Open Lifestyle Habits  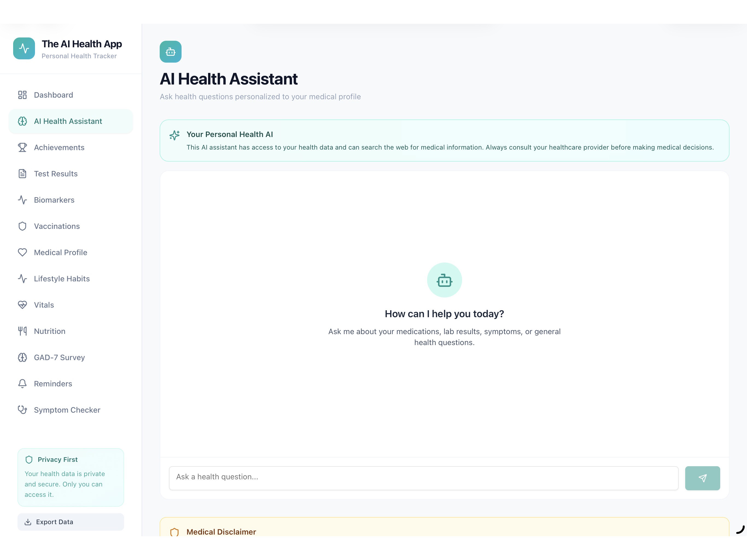point(71,279)
